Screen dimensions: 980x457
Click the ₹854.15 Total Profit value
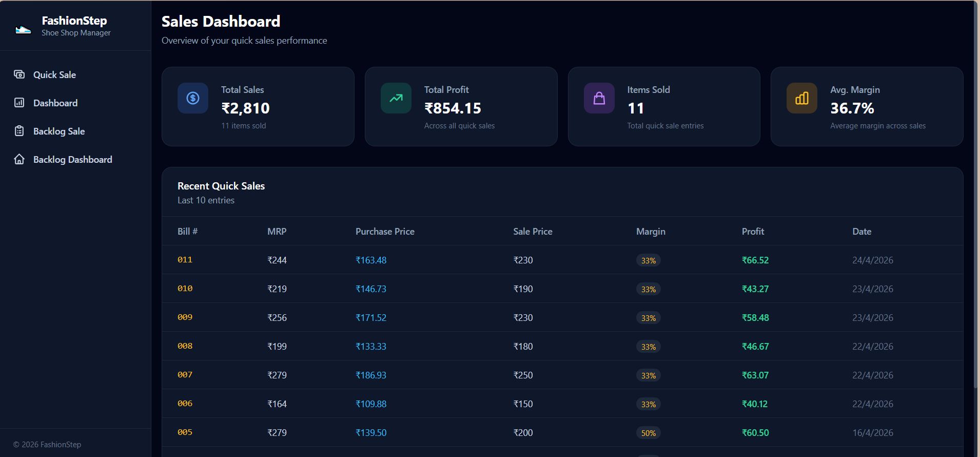(453, 108)
